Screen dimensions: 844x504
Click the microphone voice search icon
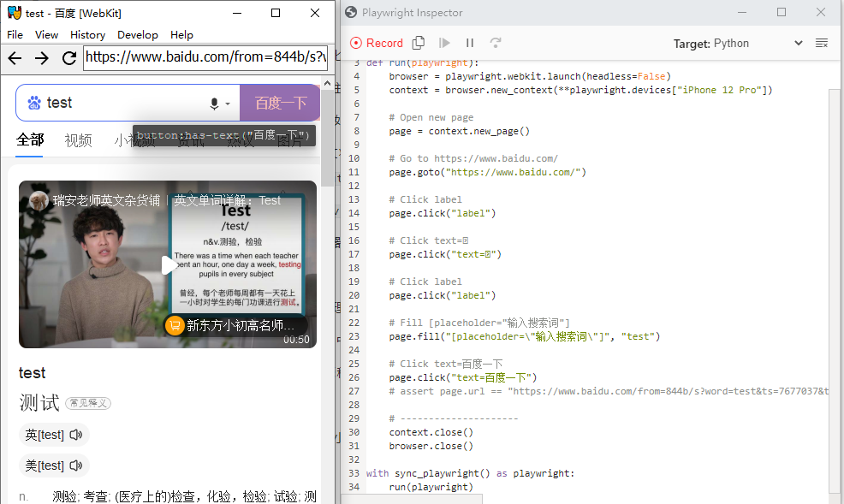(x=214, y=104)
